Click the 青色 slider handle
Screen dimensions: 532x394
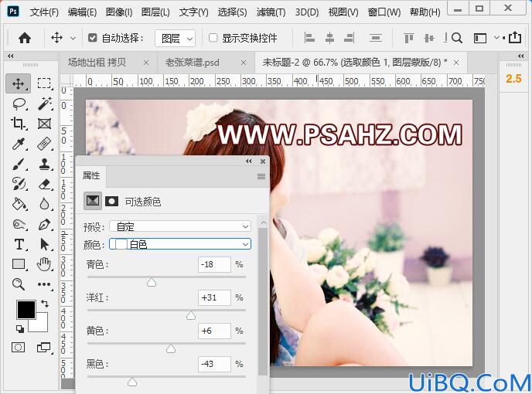[x=152, y=283]
